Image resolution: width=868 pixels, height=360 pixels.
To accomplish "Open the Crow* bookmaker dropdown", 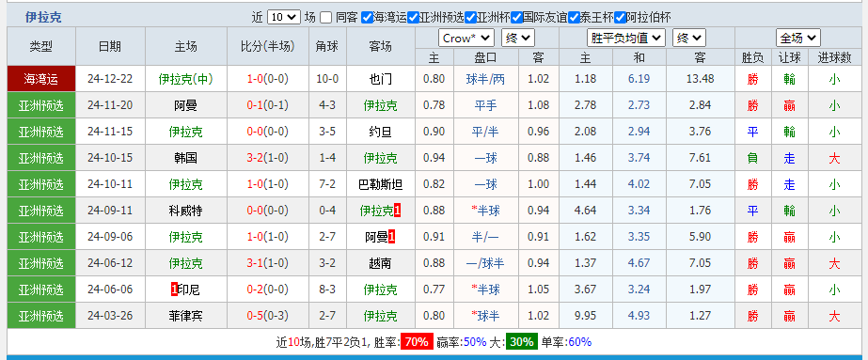I will (466, 39).
